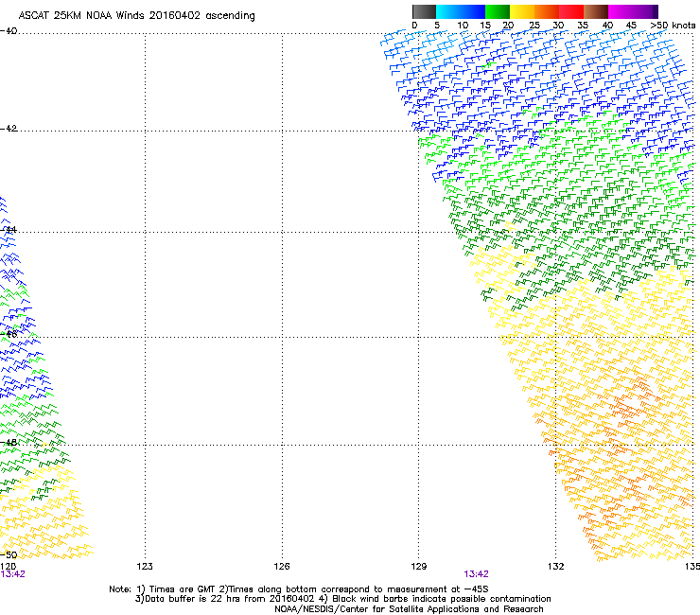This screenshot has height=615, width=700.
Task: Click the '123' longitude axis label
Action: pos(145,567)
